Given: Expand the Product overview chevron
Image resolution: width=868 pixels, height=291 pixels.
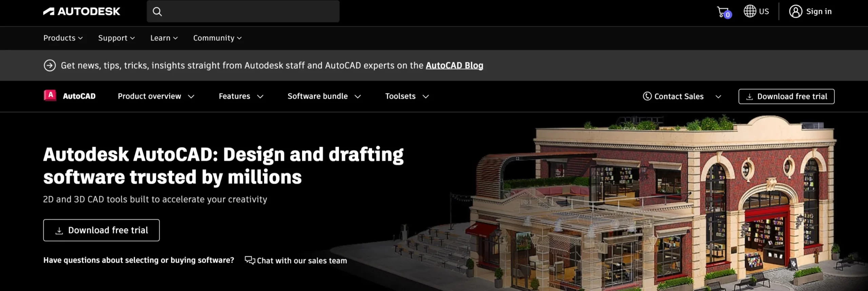Looking at the screenshot, I should coord(191,97).
